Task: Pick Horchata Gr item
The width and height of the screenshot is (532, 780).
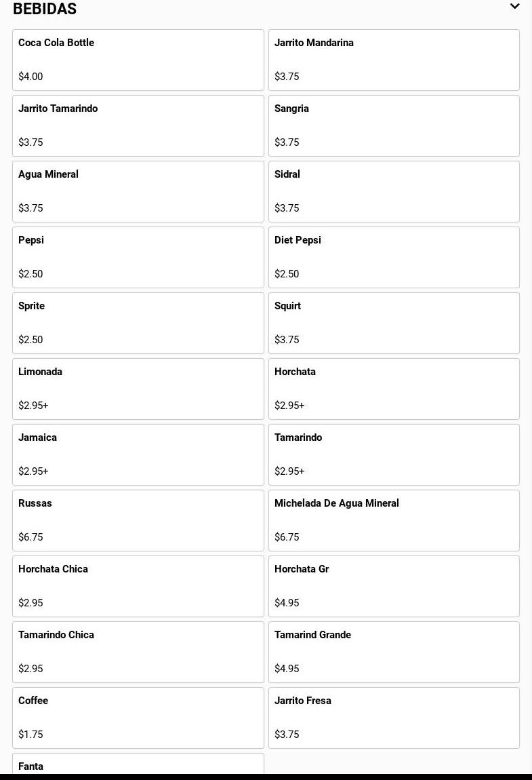Action: 394,587
